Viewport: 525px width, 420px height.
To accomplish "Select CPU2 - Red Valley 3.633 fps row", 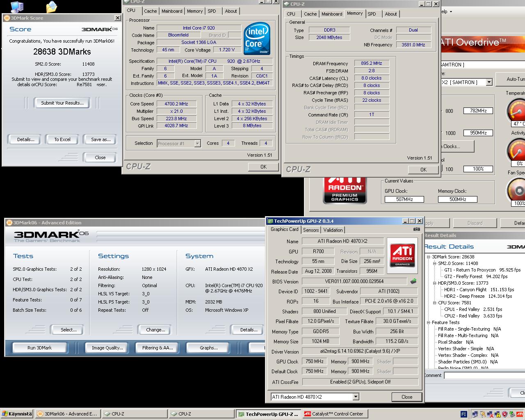I will (x=473, y=316).
